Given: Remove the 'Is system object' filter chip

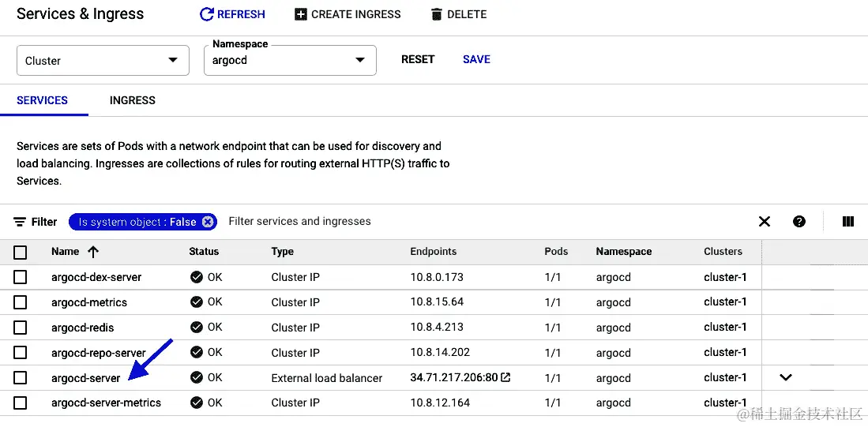Looking at the screenshot, I should pyautogui.click(x=207, y=222).
